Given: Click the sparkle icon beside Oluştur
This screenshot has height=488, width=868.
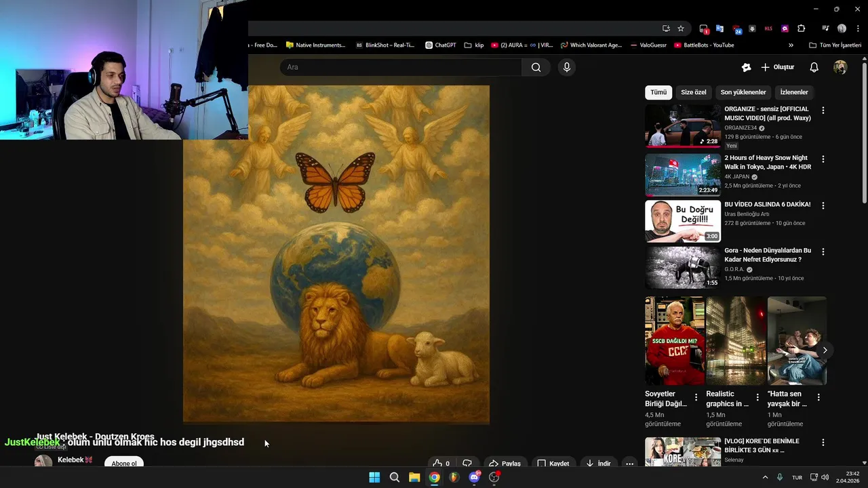Looking at the screenshot, I should [x=746, y=67].
